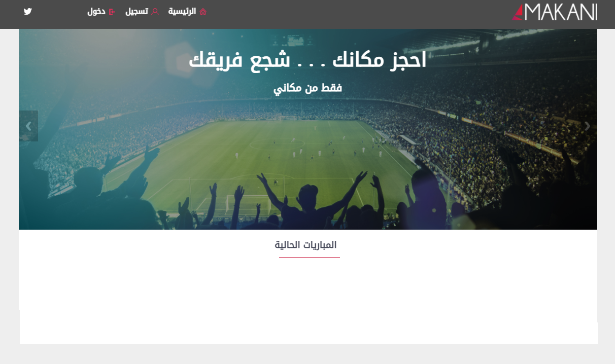Click the pink home icon
This screenshot has height=364, width=615.
coord(203,11)
